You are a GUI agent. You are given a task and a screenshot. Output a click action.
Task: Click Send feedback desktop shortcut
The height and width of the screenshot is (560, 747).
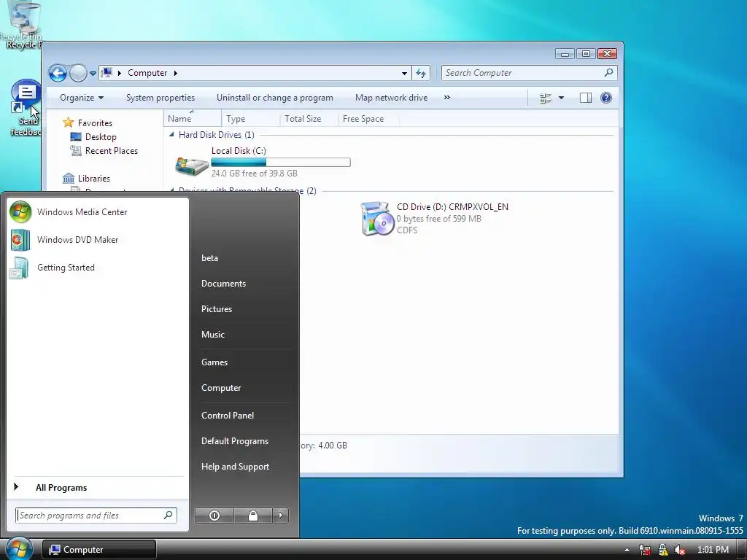(x=25, y=109)
